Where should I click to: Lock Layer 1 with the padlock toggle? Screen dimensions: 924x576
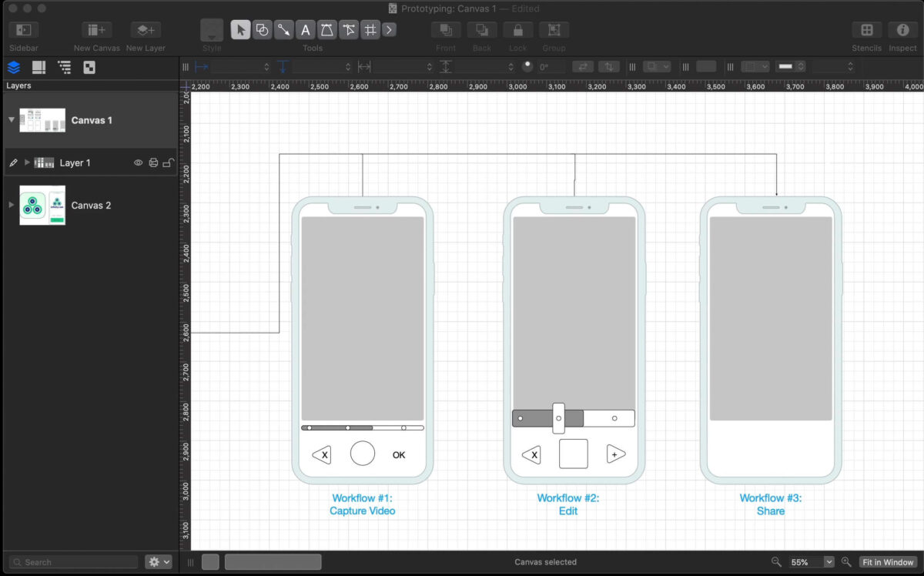coord(169,162)
